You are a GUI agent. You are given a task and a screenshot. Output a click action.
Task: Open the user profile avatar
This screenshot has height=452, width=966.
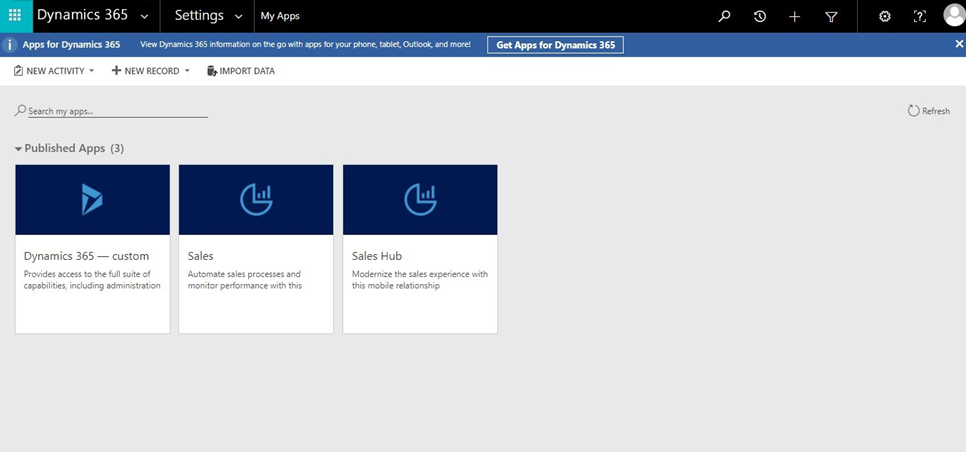[953, 16]
